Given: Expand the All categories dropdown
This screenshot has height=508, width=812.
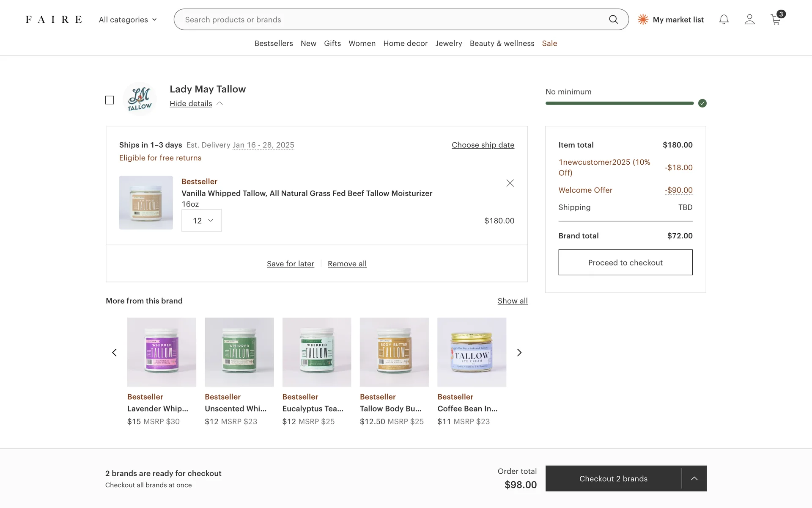Looking at the screenshot, I should pyautogui.click(x=128, y=19).
